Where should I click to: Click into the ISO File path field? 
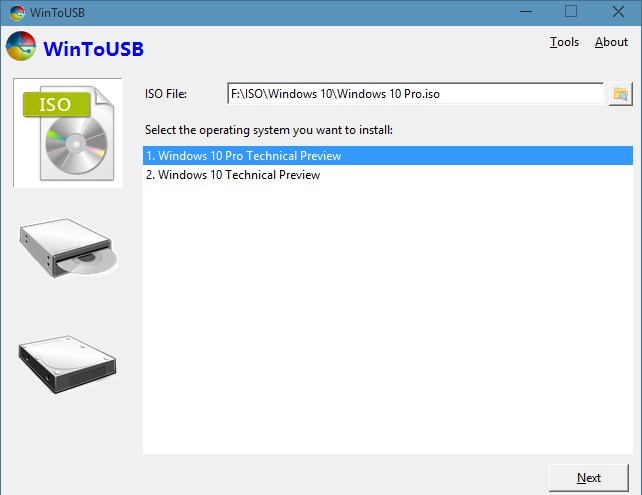(415, 94)
